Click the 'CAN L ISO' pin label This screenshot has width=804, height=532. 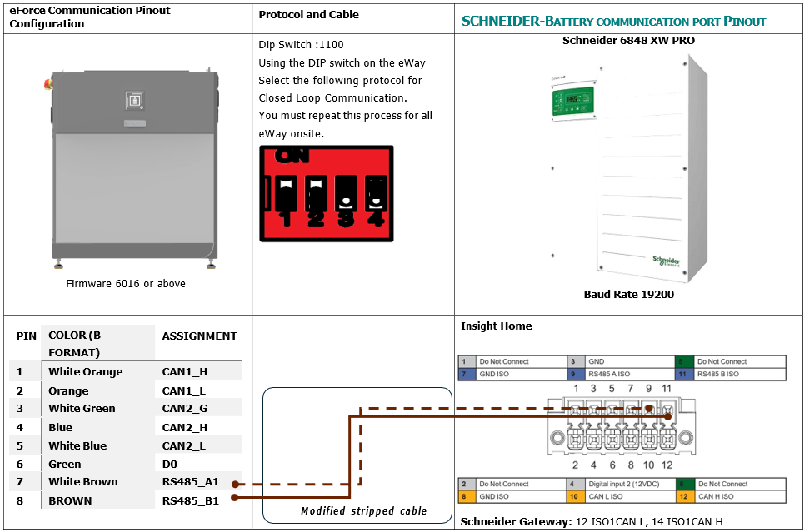(606, 496)
